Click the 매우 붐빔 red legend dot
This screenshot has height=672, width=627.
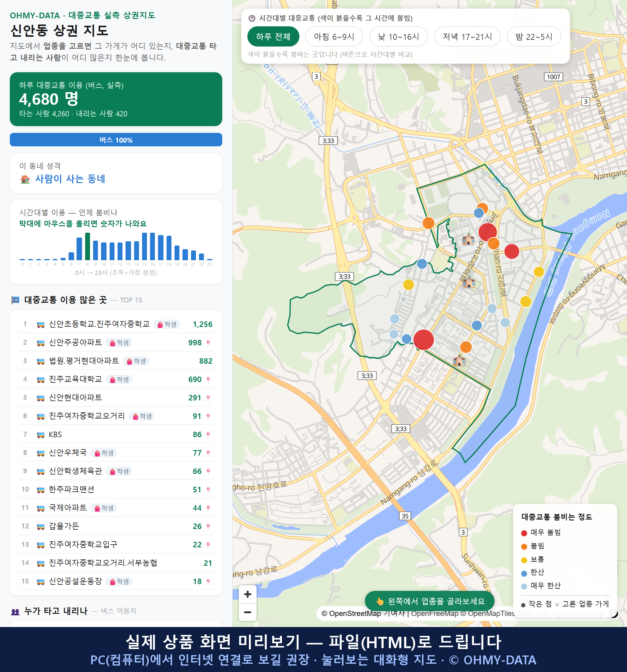tap(524, 533)
